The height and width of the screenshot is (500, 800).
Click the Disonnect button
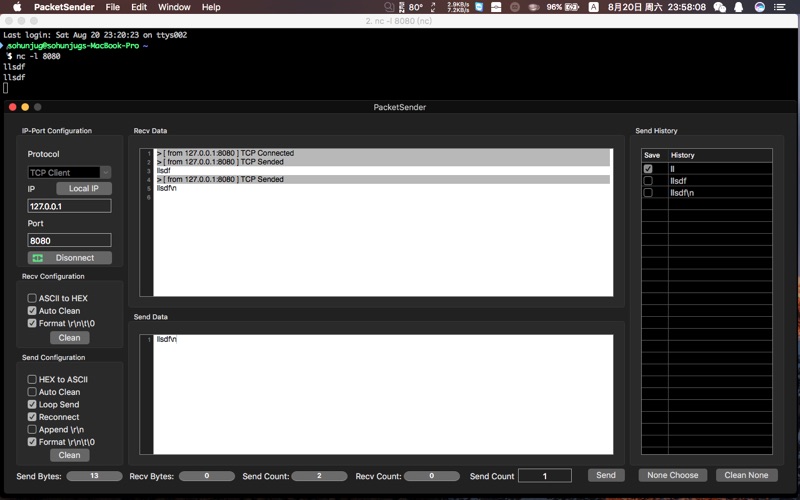click(x=69, y=258)
